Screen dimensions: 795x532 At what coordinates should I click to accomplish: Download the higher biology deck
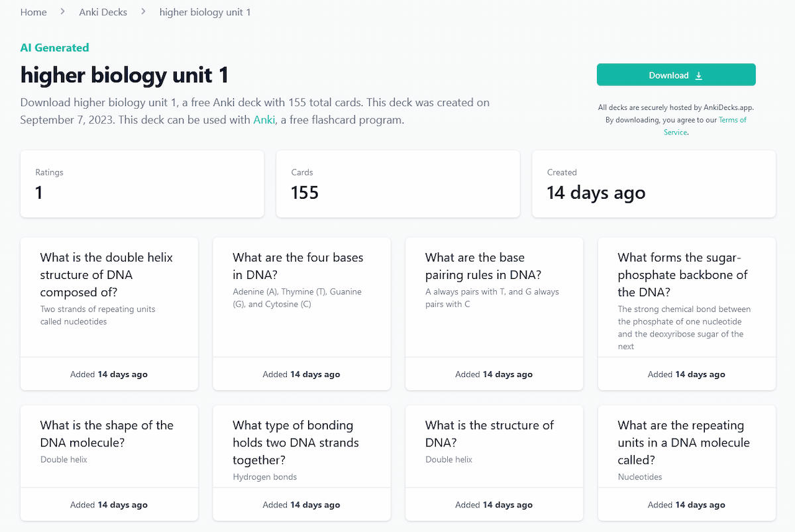click(x=676, y=75)
